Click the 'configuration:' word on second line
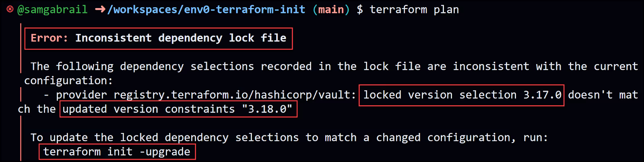The image size is (644, 162). coord(68,81)
